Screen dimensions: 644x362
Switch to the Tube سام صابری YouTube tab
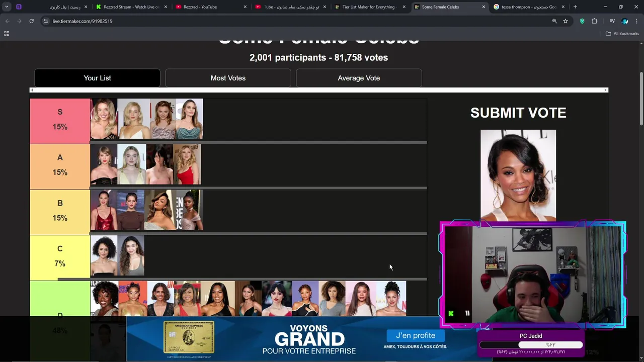[292, 7]
